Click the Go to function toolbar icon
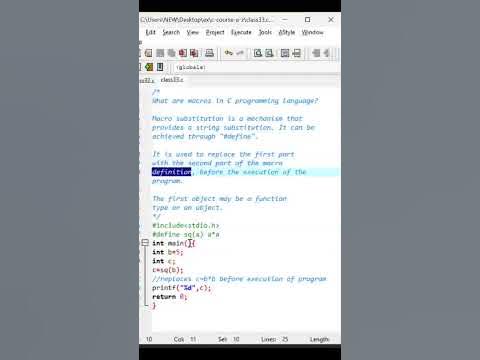This screenshot has width=480, height=360. click(285, 53)
